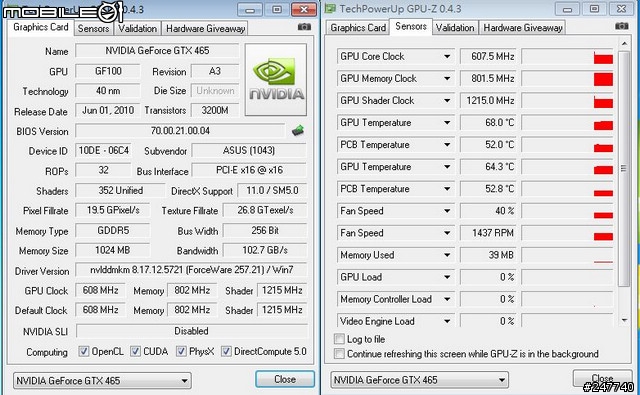
Task: Open the Video Engine Load dropdown
Action: pos(447,321)
